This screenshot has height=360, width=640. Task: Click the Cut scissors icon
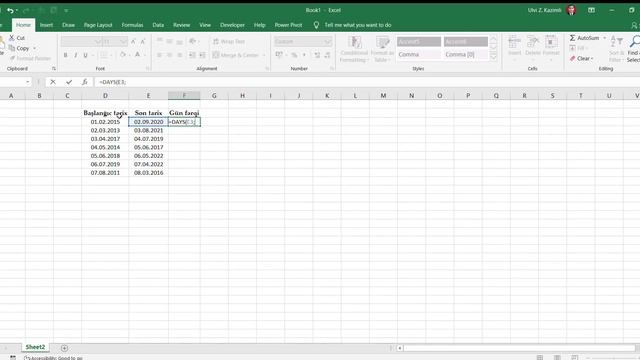point(12,38)
